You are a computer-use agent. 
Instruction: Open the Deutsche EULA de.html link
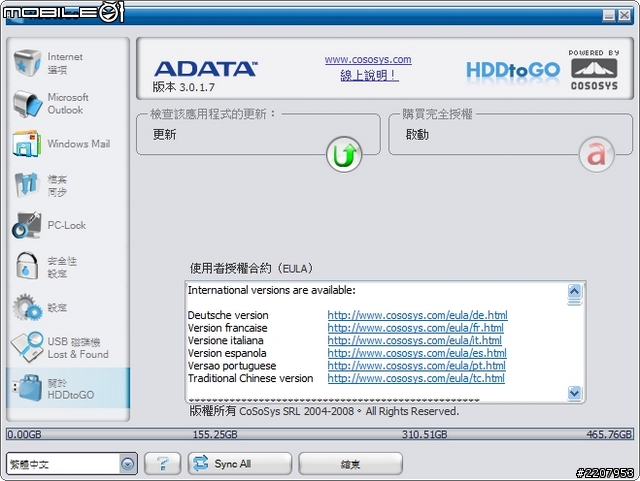(x=417, y=315)
